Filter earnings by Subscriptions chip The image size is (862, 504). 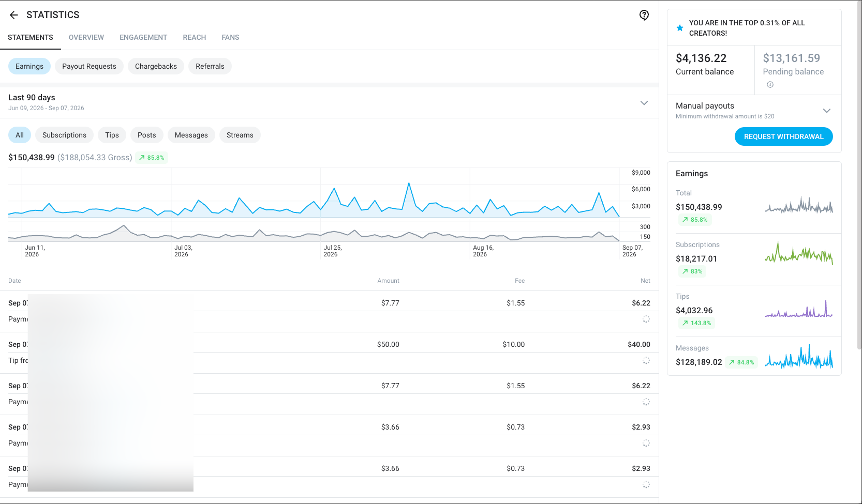(64, 135)
